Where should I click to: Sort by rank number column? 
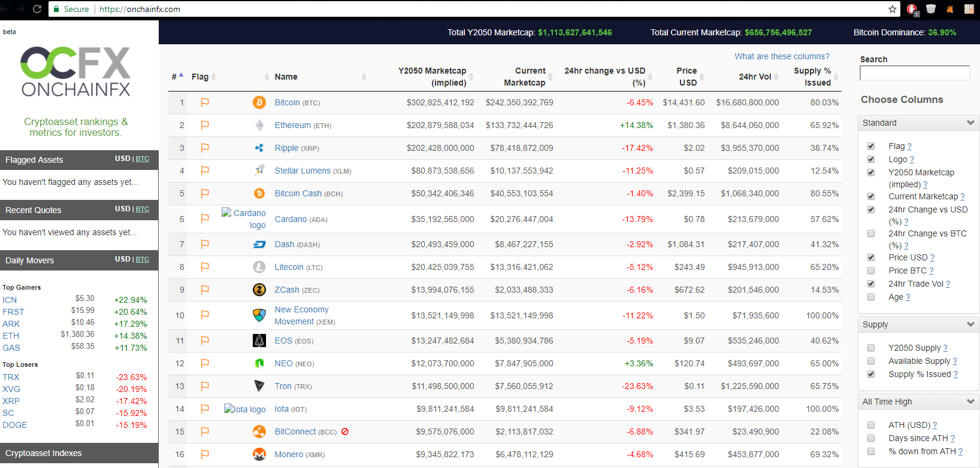[x=177, y=77]
